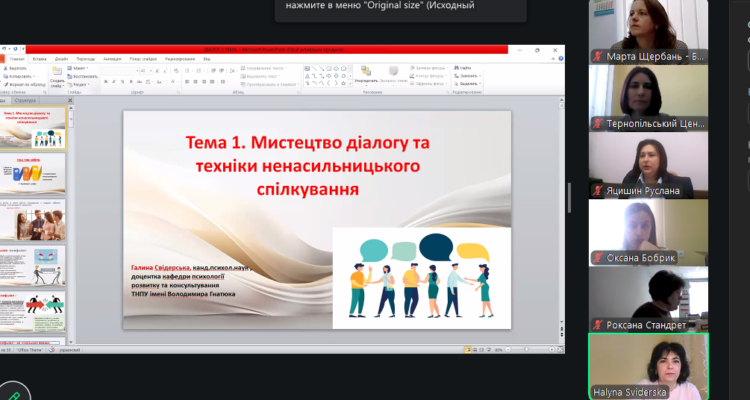Switch to the Structure (Структура) pane tab

click(25, 102)
